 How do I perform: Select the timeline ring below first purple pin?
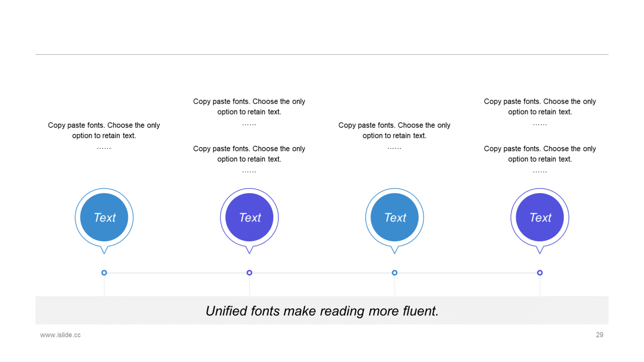pyautogui.click(x=250, y=273)
